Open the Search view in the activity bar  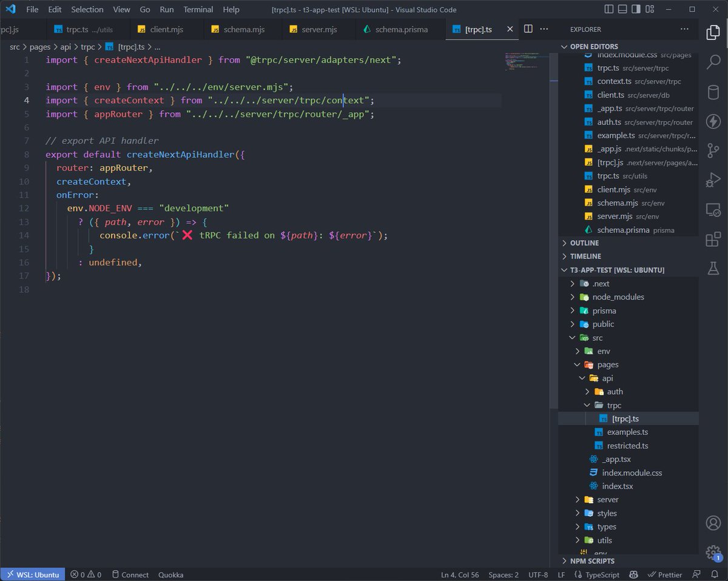(713, 62)
